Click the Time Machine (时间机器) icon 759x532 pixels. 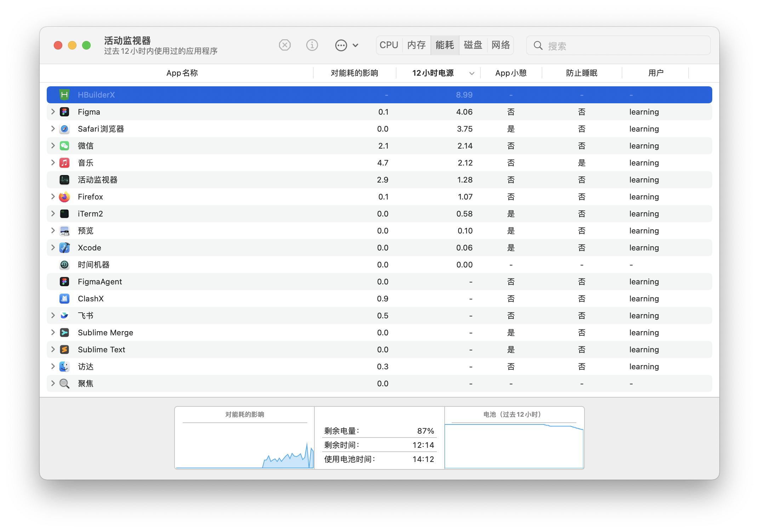pyautogui.click(x=64, y=265)
